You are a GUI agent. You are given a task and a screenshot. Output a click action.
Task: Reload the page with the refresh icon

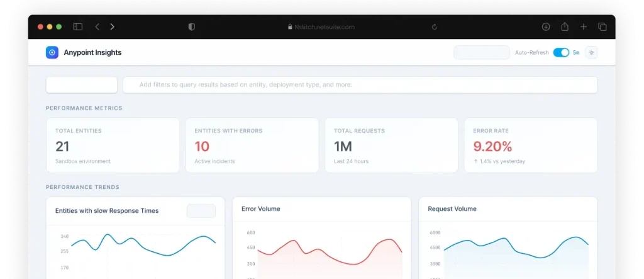(x=435, y=26)
